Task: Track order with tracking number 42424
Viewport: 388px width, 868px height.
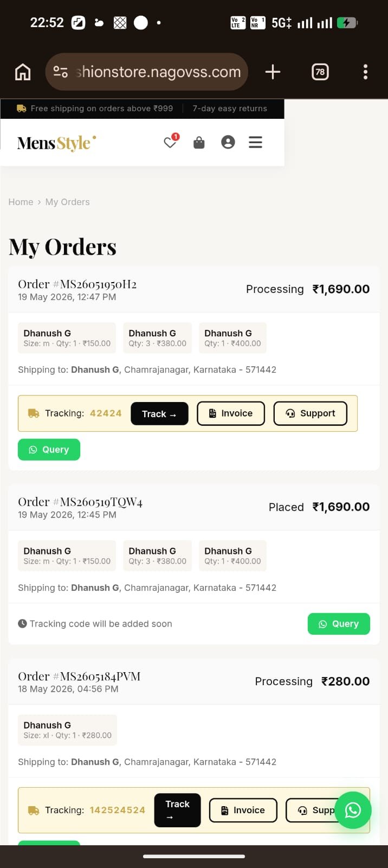Action: point(159,413)
